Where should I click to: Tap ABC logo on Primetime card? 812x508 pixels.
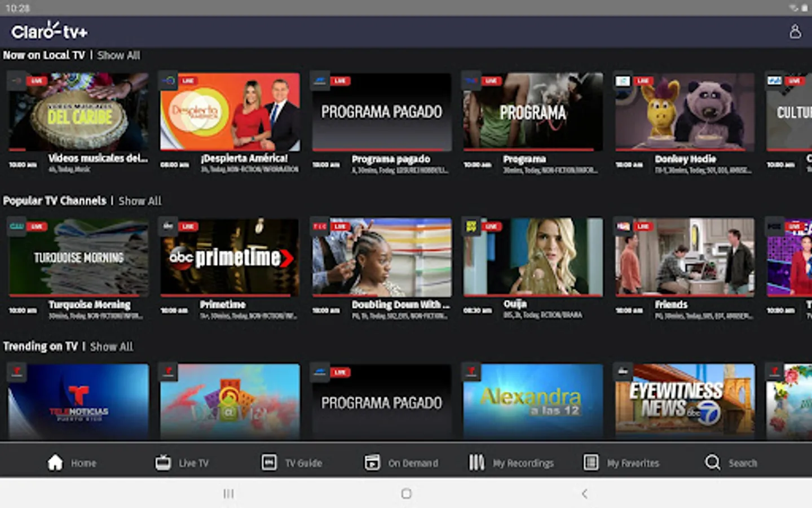point(168,226)
